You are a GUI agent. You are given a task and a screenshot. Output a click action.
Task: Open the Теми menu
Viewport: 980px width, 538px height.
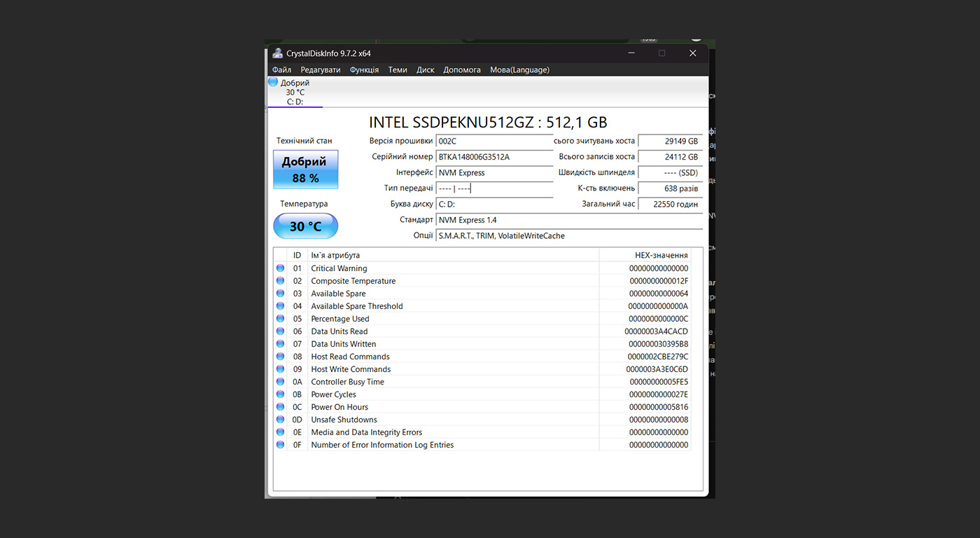pos(398,70)
